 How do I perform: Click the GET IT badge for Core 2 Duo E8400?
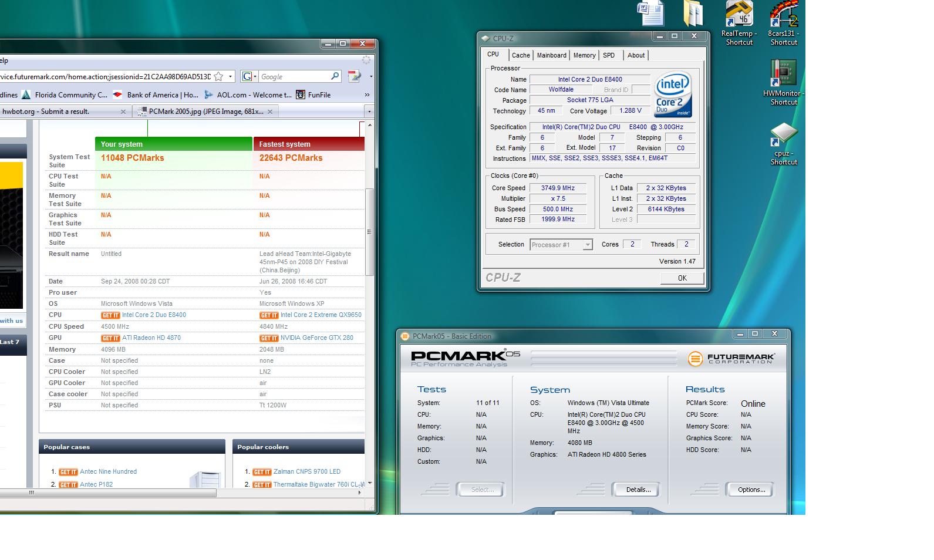(110, 315)
